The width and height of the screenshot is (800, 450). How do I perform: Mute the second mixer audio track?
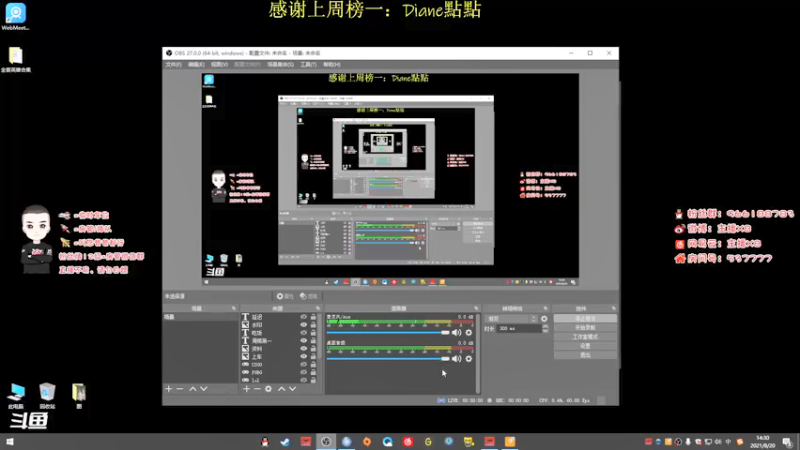(x=456, y=359)
